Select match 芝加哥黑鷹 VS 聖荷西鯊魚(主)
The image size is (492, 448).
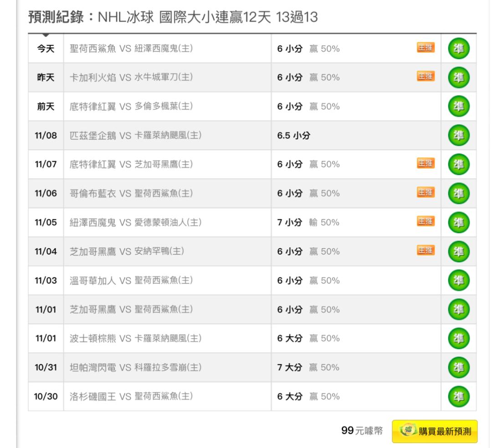131,310
